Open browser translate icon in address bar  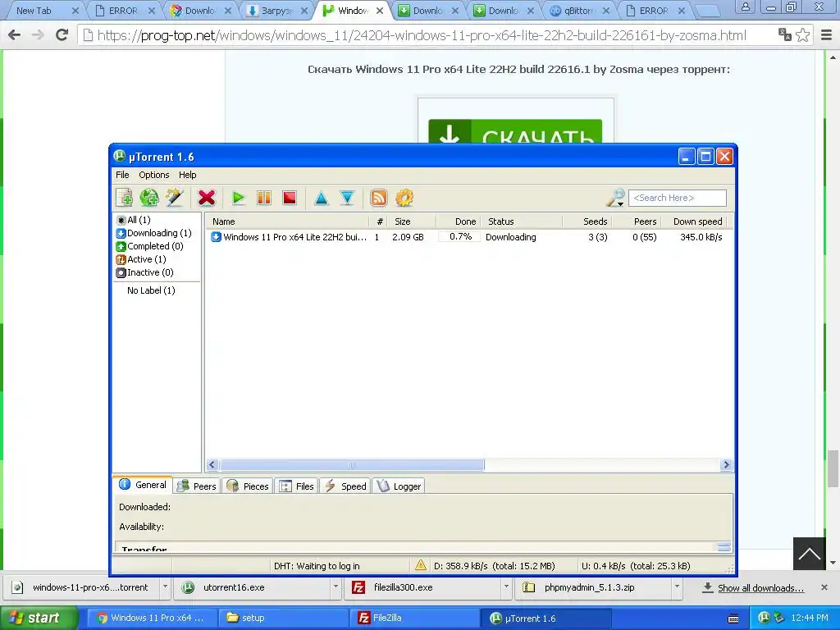click(785, 34)
